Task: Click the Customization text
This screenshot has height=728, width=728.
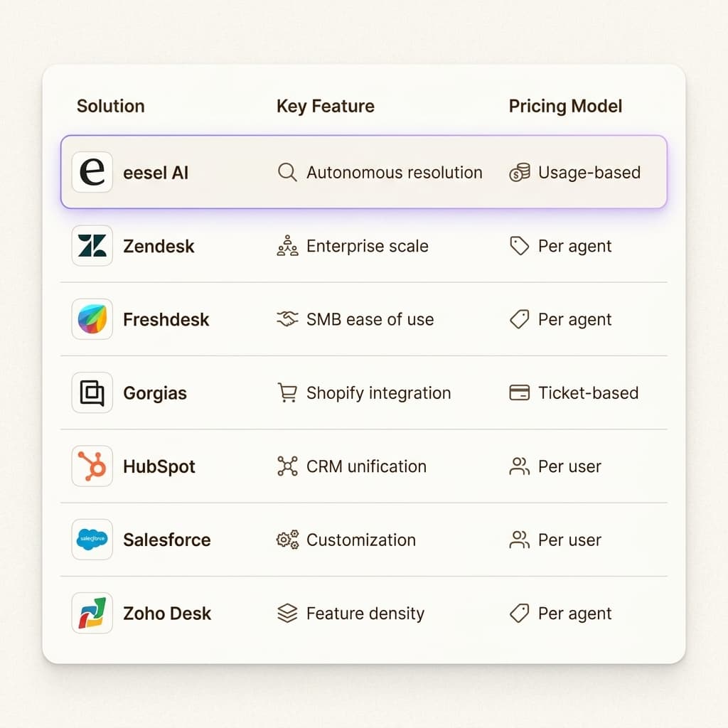Action: [x=361, y=540]
